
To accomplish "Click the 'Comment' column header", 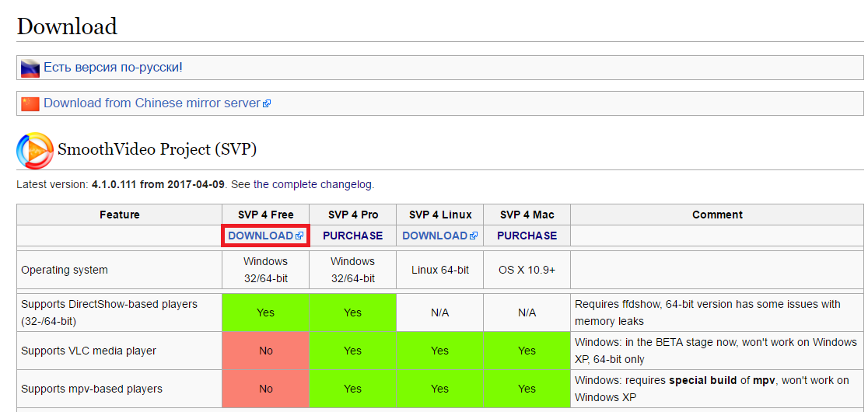I will click(717, 215).
